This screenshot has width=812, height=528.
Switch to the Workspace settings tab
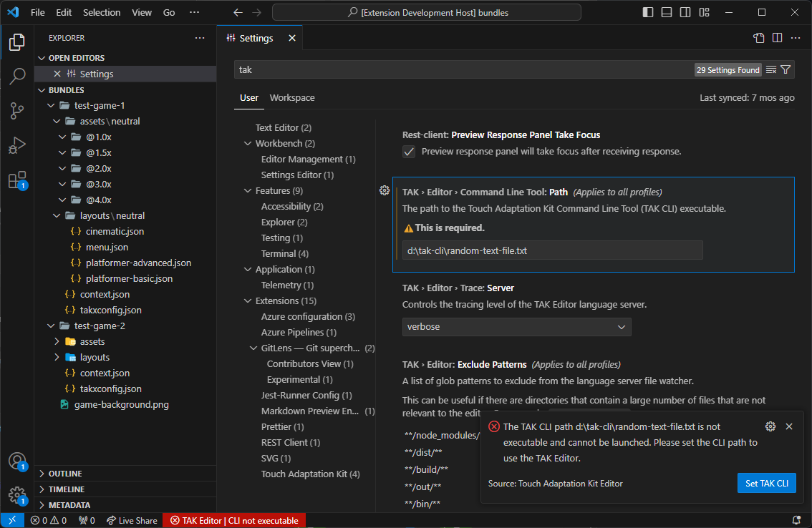[x=292, y=98]
